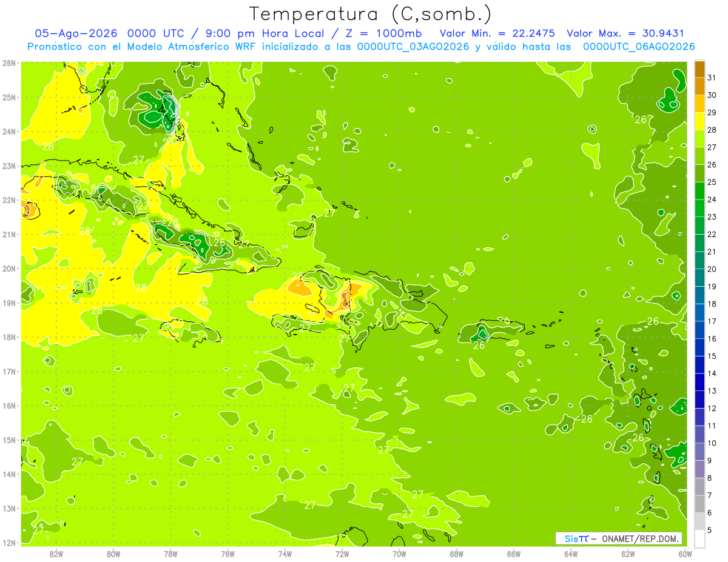This screenshot has width=728, height=562.
Task: Click the longitude axis label "66W"
Action: [514, 554]
